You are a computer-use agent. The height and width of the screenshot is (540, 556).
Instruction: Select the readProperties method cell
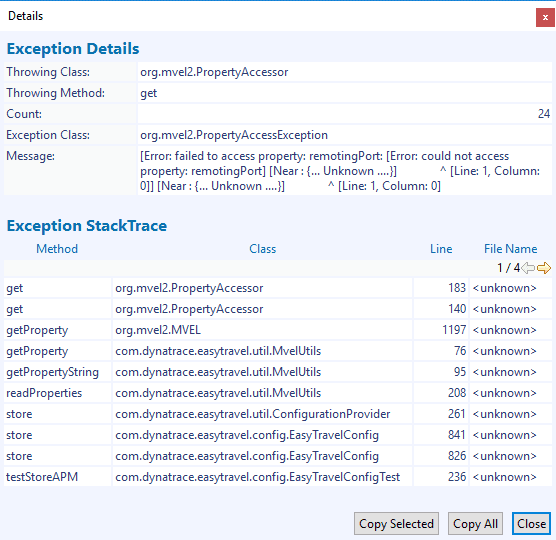click(58, 393)
